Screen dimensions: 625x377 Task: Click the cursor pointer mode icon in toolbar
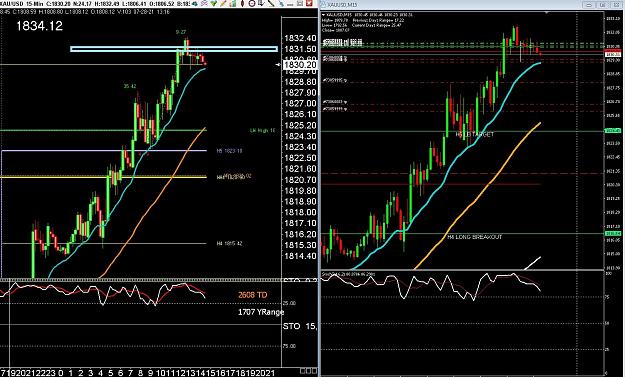(261, 3)
